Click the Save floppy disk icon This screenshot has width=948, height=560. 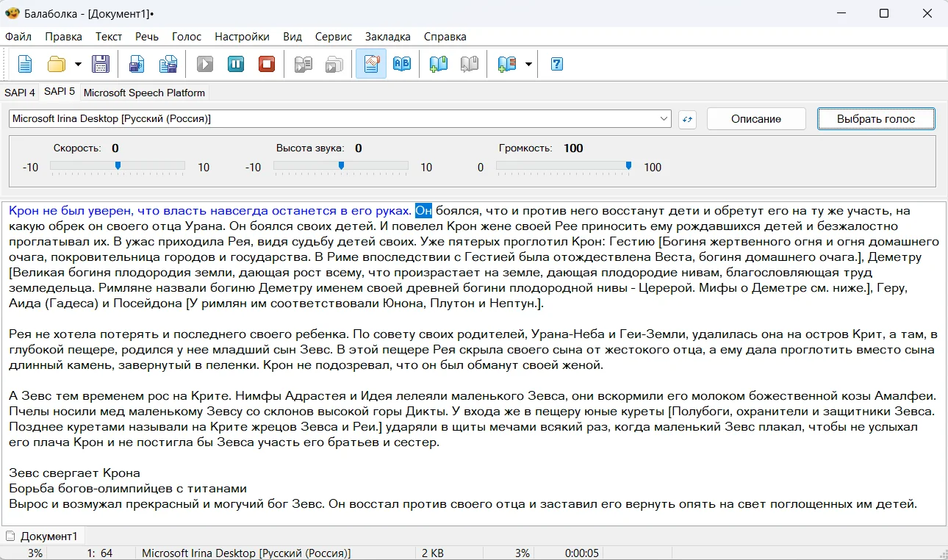pyautogui.click(x=100, y=65)
